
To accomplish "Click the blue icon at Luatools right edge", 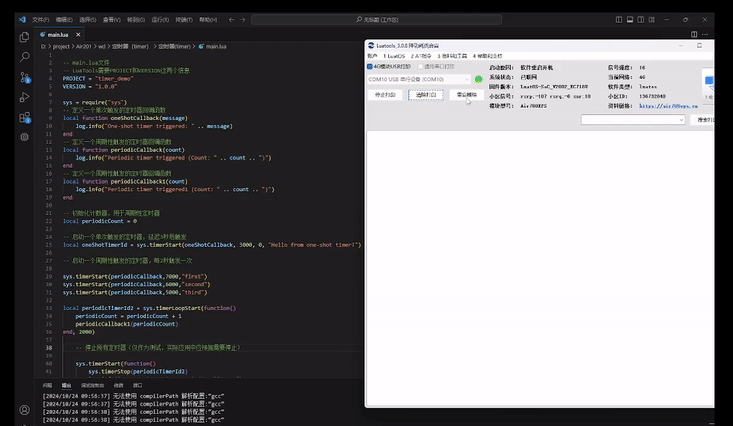I will (x=709, y=81).
